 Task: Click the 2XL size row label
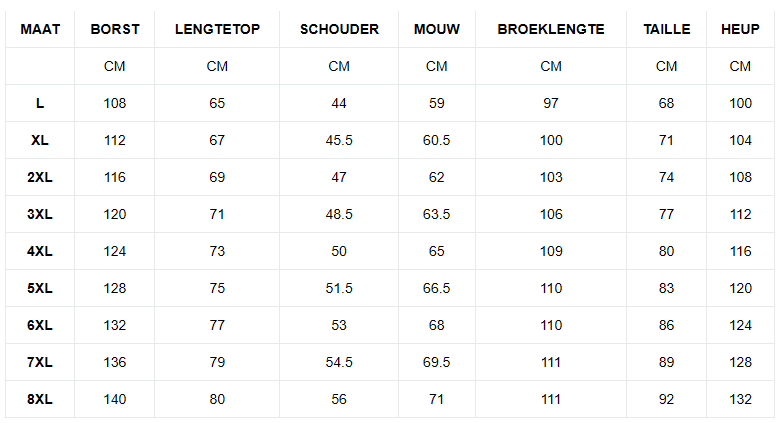tap(40, 177)
